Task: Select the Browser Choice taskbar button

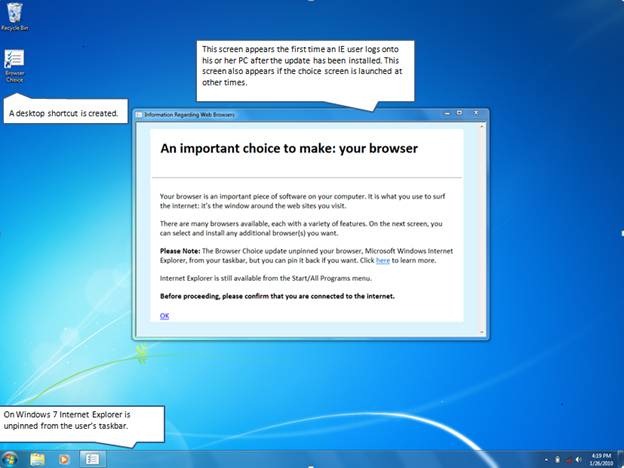Action: [x=92, y=459]
